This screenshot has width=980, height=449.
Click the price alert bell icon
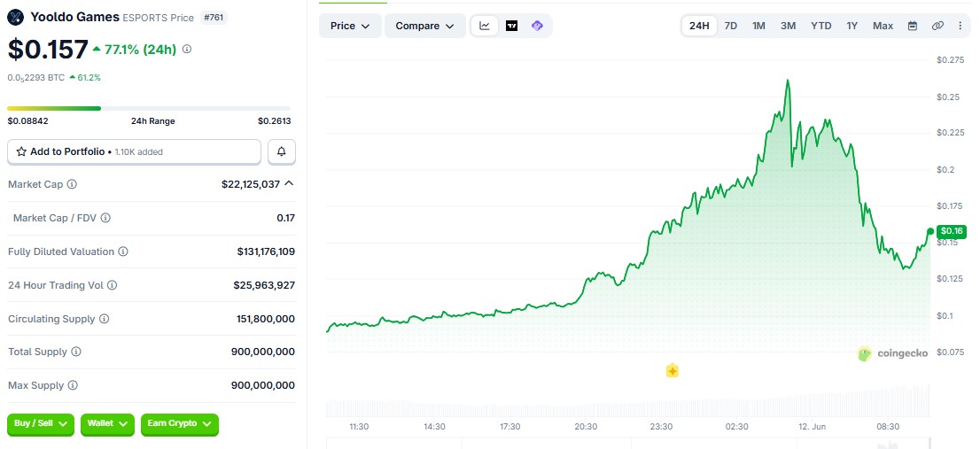point(282,151)
